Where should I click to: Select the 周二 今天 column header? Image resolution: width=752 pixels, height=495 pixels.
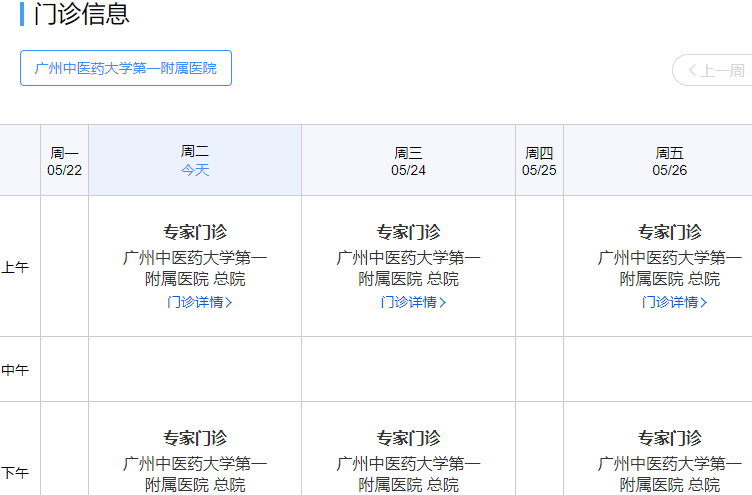point(195,161)
